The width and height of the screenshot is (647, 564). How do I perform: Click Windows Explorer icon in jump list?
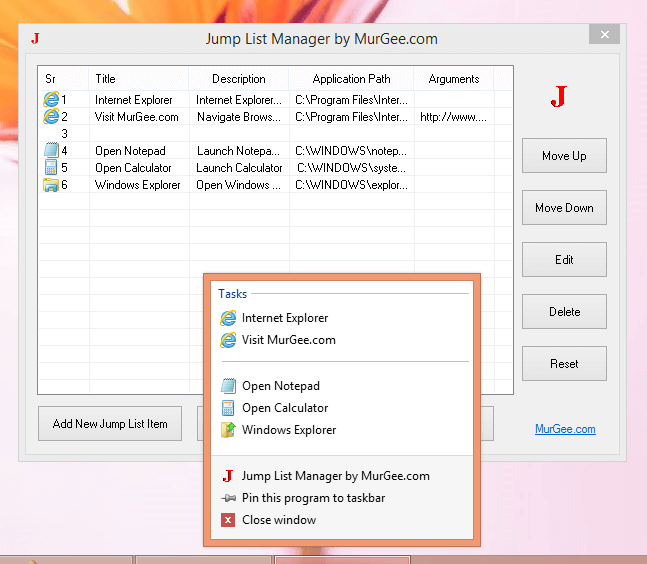pyautogui.click(x=228, y=429)
